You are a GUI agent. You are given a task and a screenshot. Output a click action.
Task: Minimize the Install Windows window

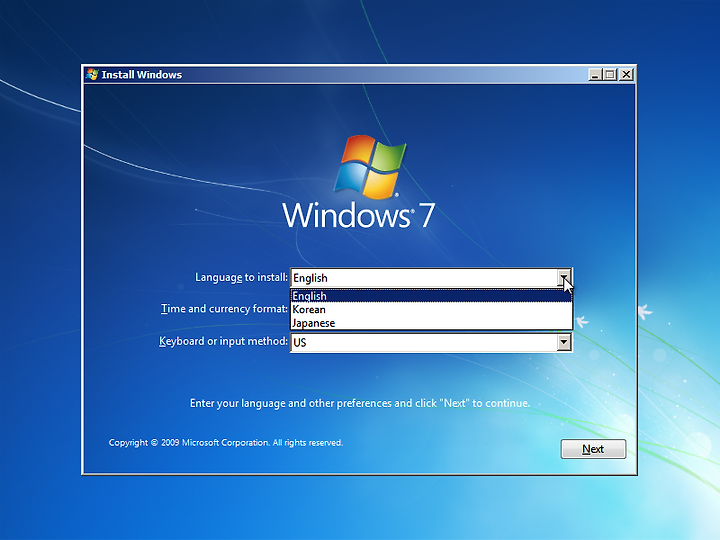coord(595,74)
